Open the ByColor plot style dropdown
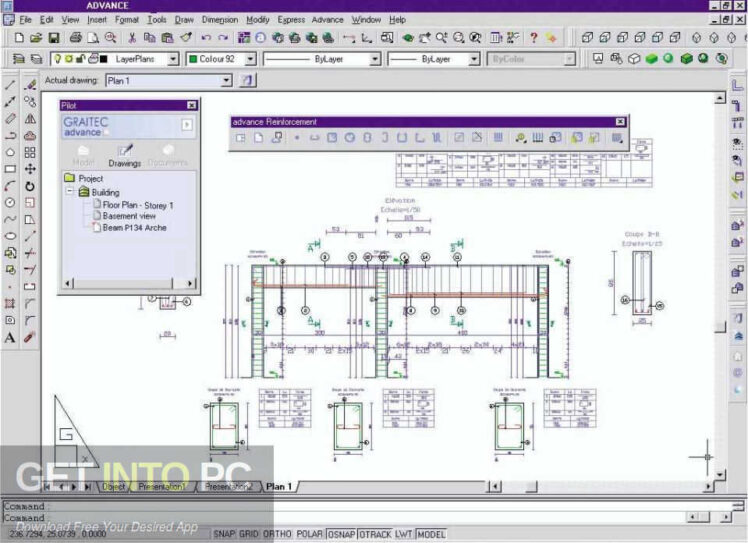 (569, 59)
